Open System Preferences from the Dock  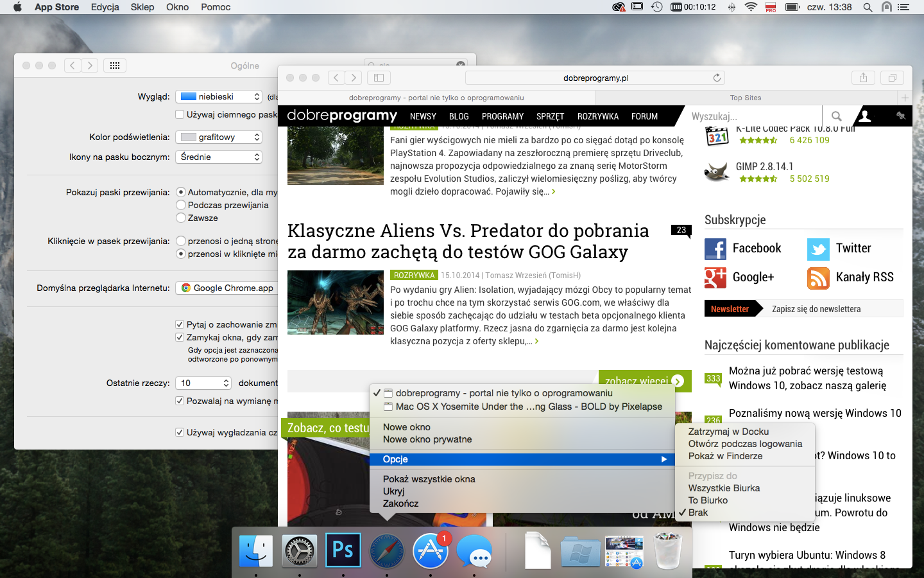300,550
